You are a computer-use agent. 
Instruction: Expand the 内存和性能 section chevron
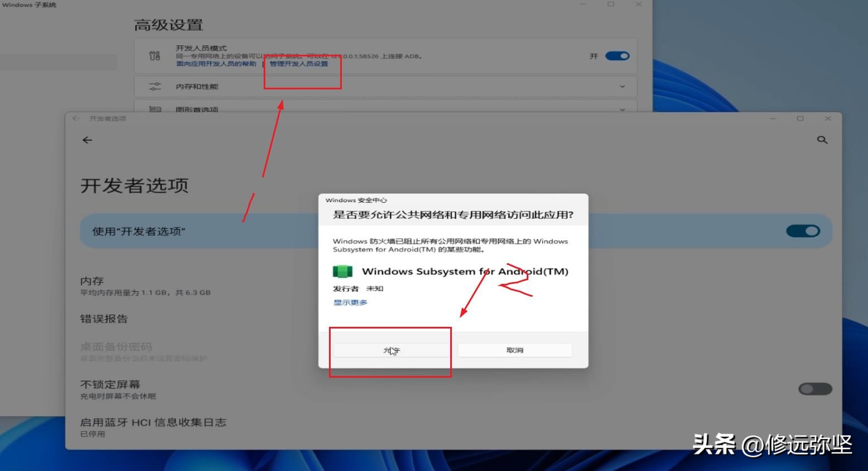tap(622, 87)
